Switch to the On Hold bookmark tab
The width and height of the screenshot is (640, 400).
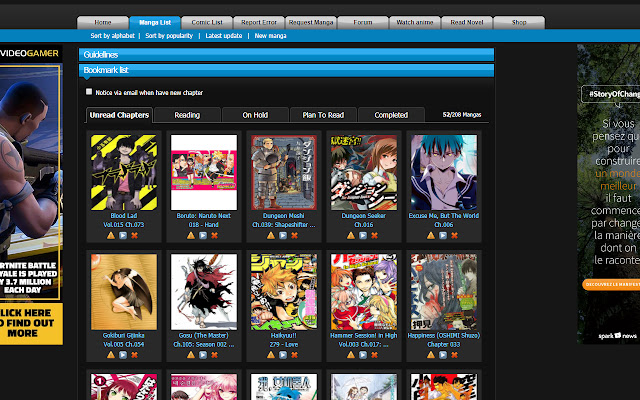[255, 115]
